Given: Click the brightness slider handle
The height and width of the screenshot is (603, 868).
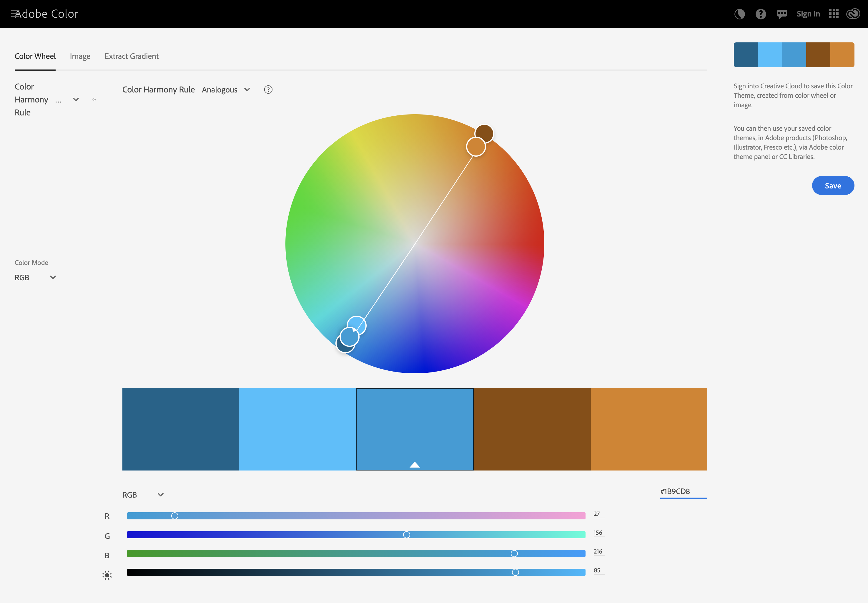Looking at the screenshot, I should (x=516, y=572).
